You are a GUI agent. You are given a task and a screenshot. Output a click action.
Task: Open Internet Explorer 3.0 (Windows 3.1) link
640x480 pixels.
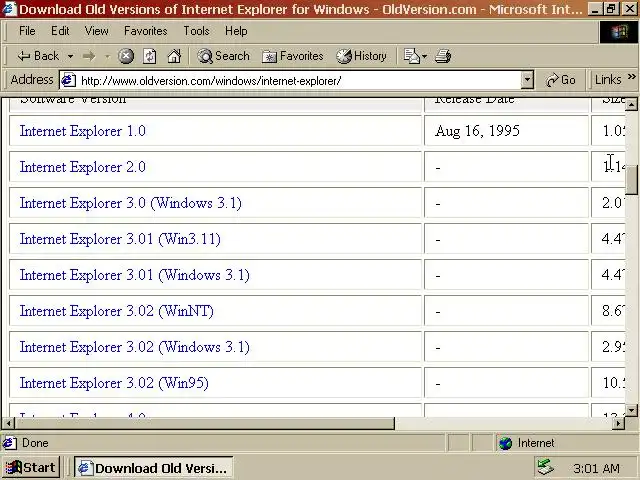point(131,203)
